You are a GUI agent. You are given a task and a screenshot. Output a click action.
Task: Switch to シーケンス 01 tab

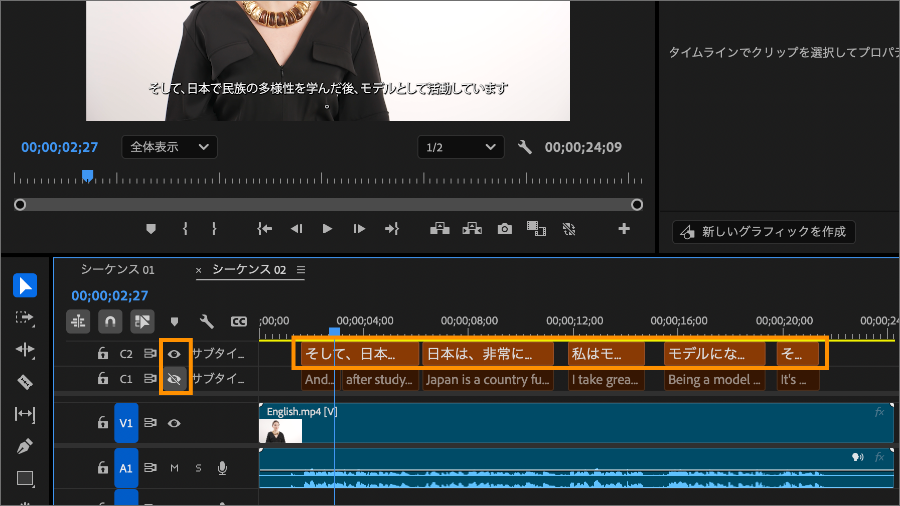117,270
